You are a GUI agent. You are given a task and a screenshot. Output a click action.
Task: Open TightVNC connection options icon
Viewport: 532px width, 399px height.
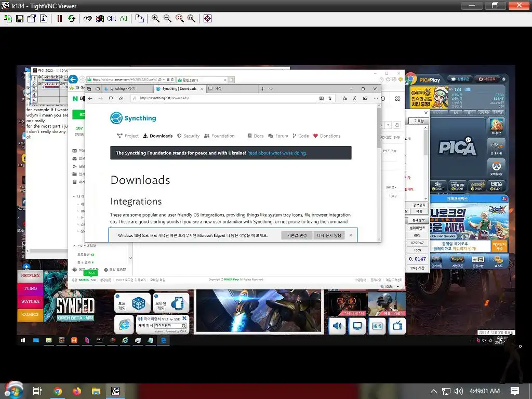(32, 18)
